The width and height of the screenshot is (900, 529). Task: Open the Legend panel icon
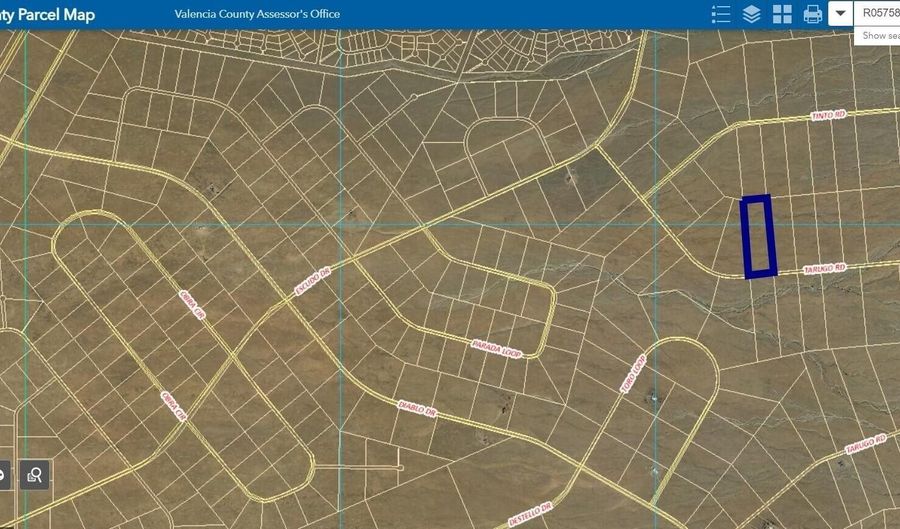tap(721, 14)
